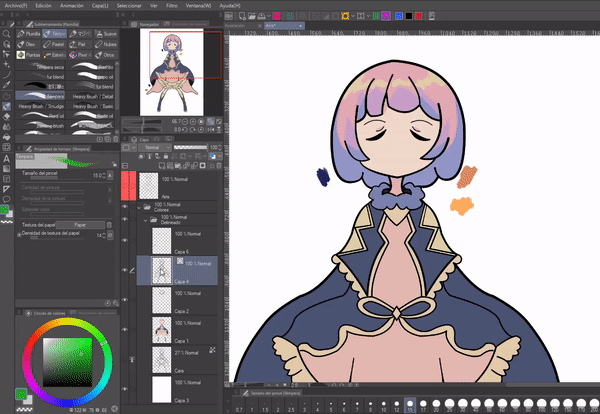Screen dimensions: 600x414
Task: Open the Filtro menu
Action: pos(171,6)
